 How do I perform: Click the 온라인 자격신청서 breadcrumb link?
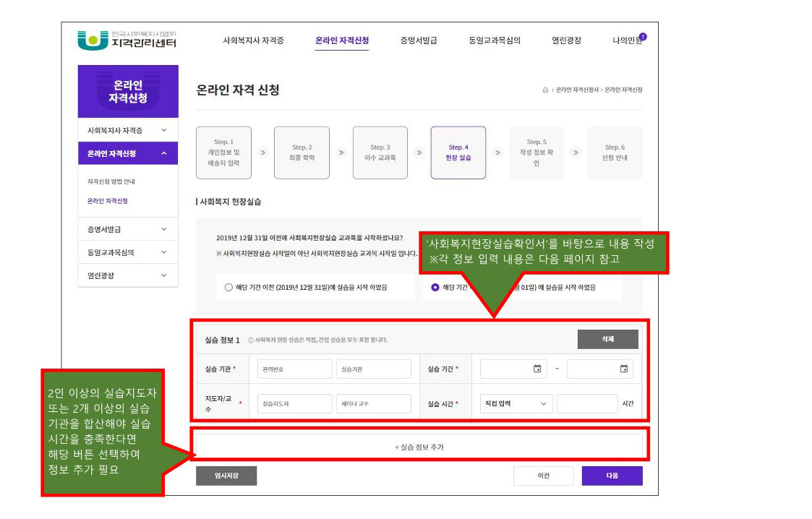click(x=577, y=90)
